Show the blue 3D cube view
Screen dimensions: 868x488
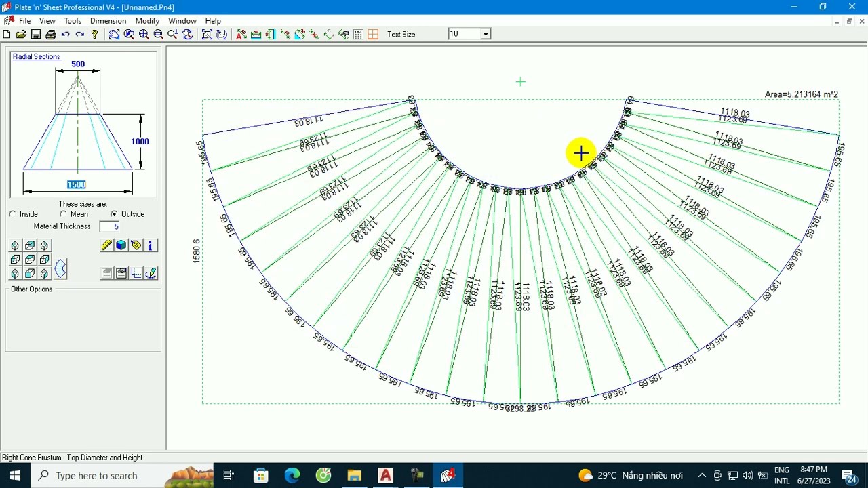(x=121, y=245)
